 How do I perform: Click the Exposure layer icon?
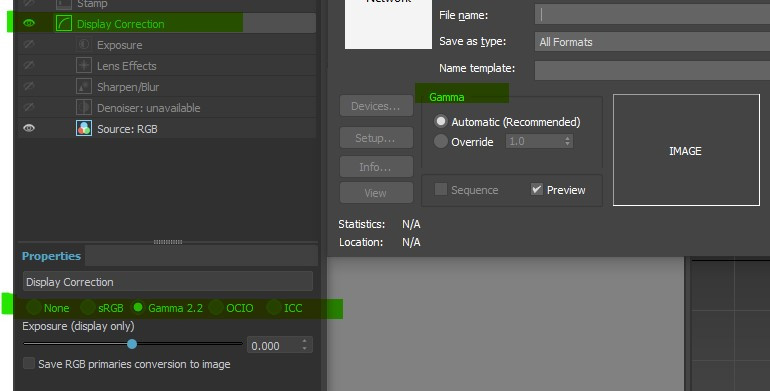click(84, 44)
